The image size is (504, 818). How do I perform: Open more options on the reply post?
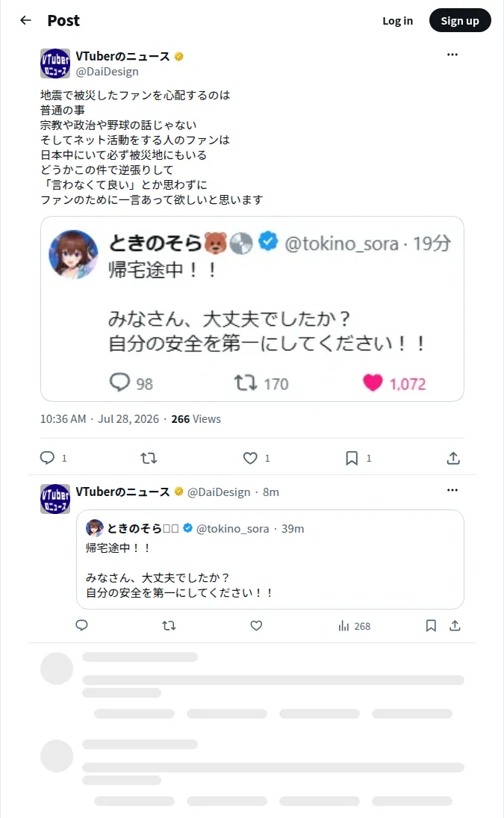[452, 490]
